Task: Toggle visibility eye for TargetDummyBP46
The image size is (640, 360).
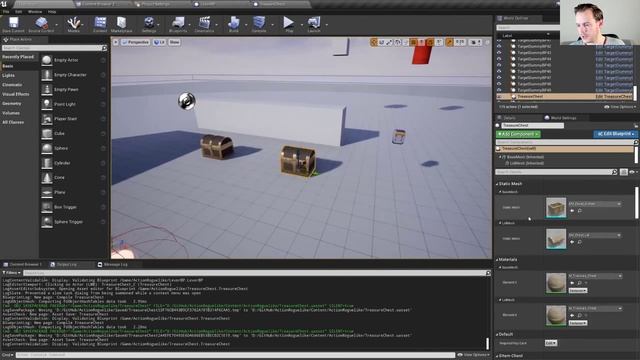Action: (x=499, y=71)
